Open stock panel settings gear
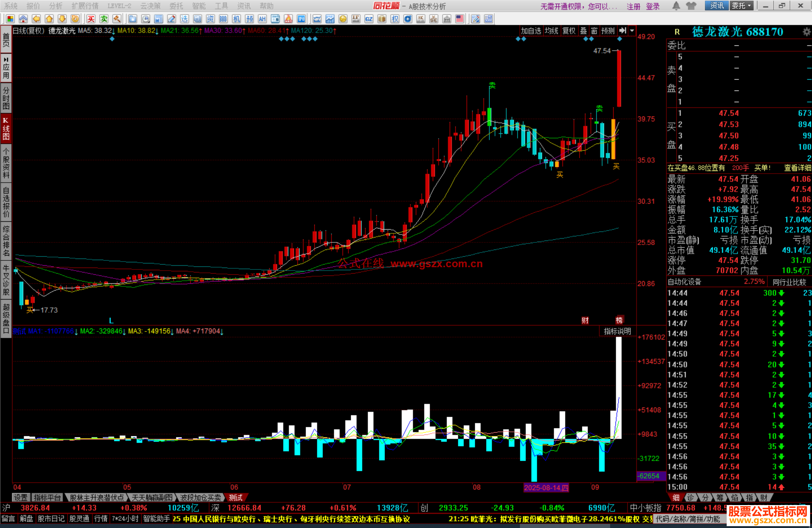Viewport: 812px width, 528px height. [806, 32]
